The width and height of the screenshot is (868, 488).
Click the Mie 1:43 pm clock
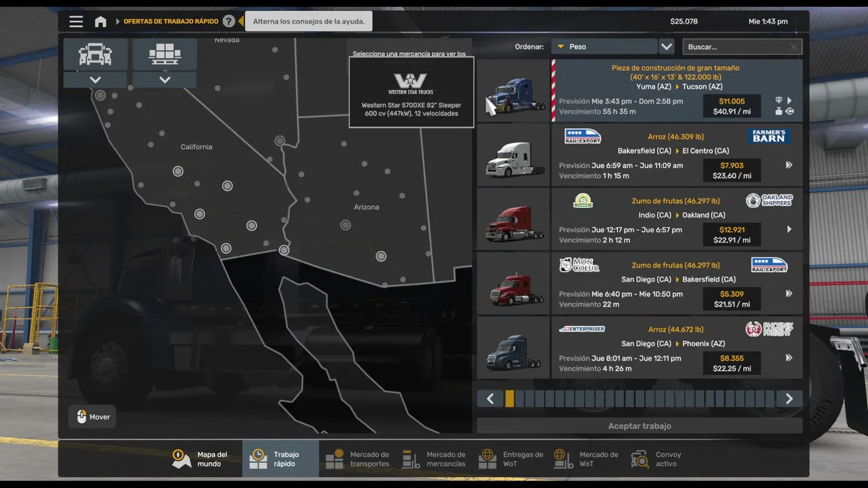click(768, 22)
